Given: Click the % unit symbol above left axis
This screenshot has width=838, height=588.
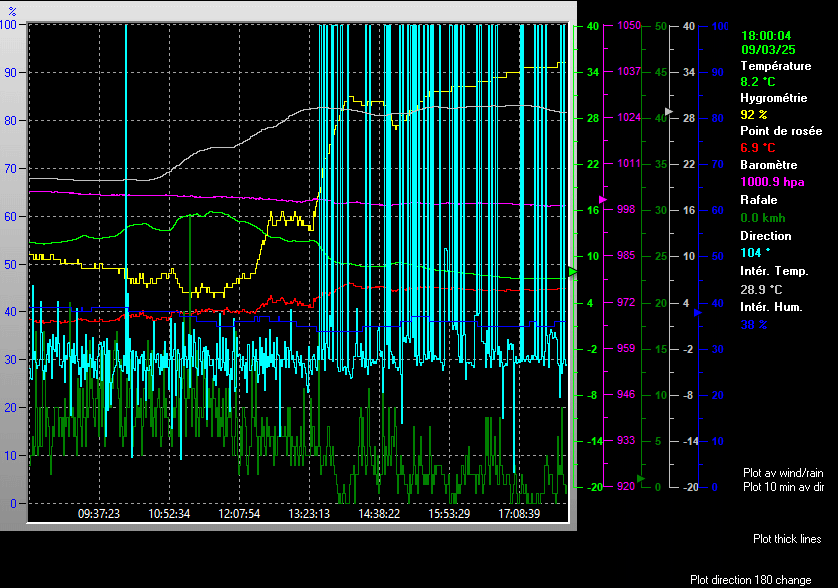Looking at the screenshot, I should (12, 10).
